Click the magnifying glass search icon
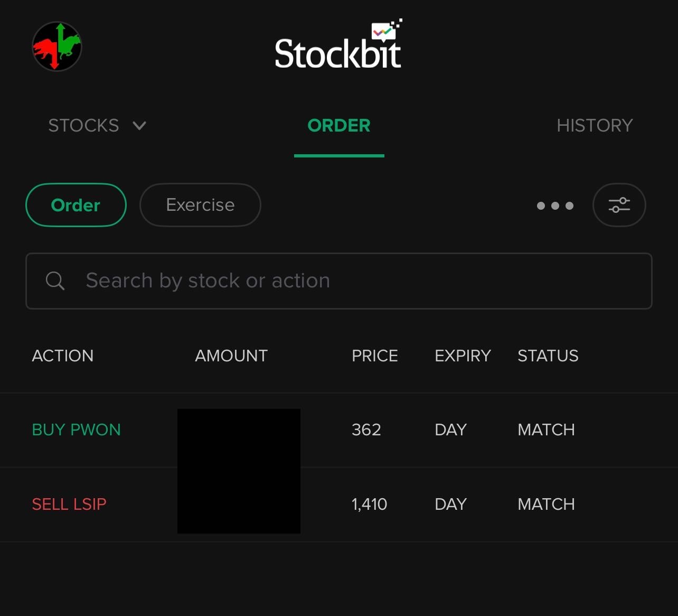 tap(55, 281)
